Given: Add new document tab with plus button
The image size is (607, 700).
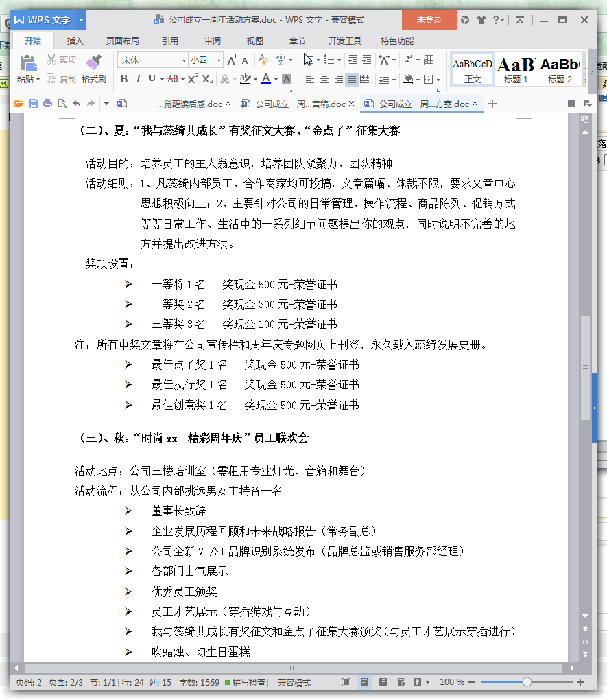Looking at the screenshot, I should [x=492, y=104].
